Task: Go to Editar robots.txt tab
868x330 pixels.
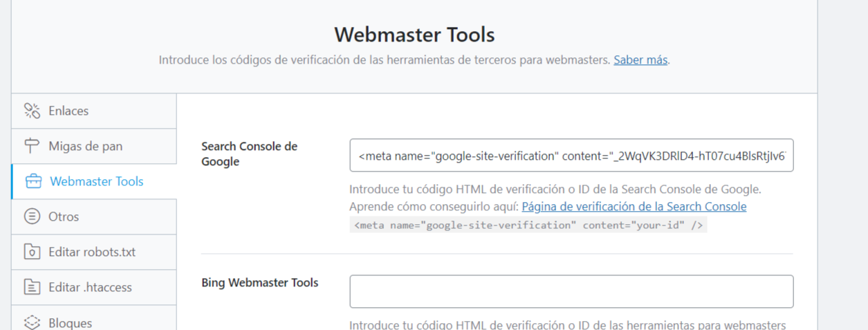Action: pos(94,252)
